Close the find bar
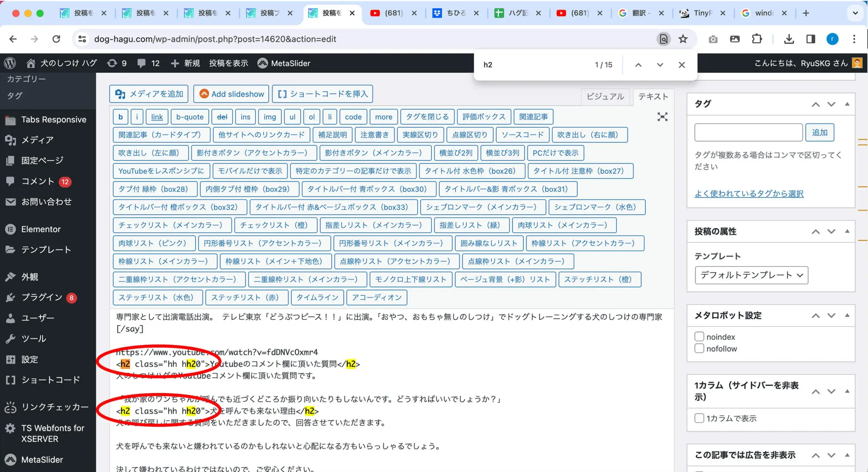This screenshot has width=868, height=472. click(x=682, y=65)
